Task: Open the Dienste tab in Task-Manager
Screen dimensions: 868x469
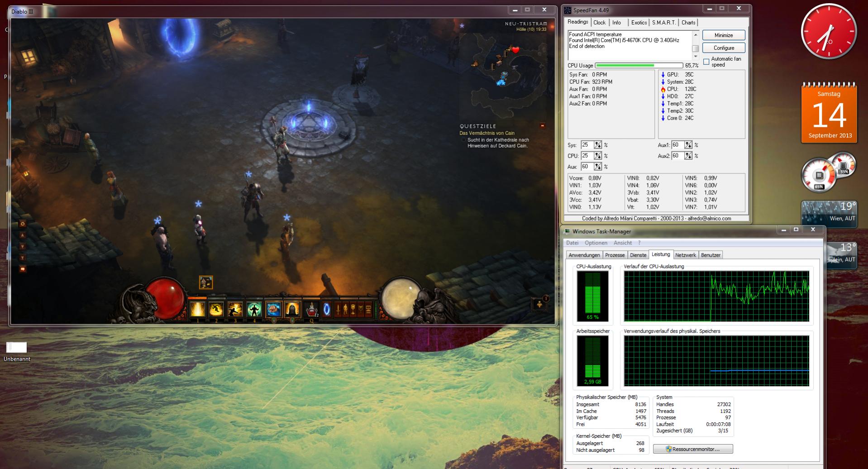Action: coord(638,255)
